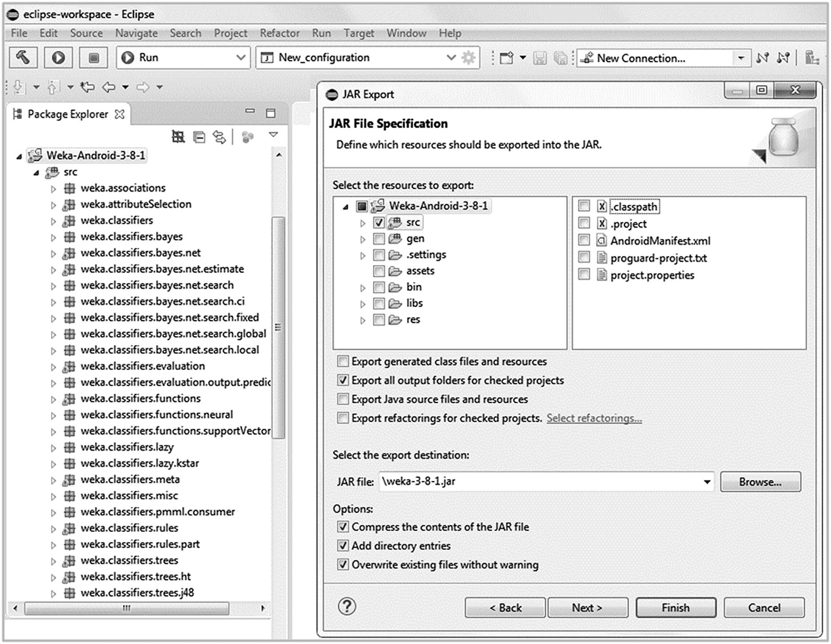Minimize the Package Explorer view
The width and height of the screenshot is (831, 644).
pyautogui.click(x=250, y=111)
